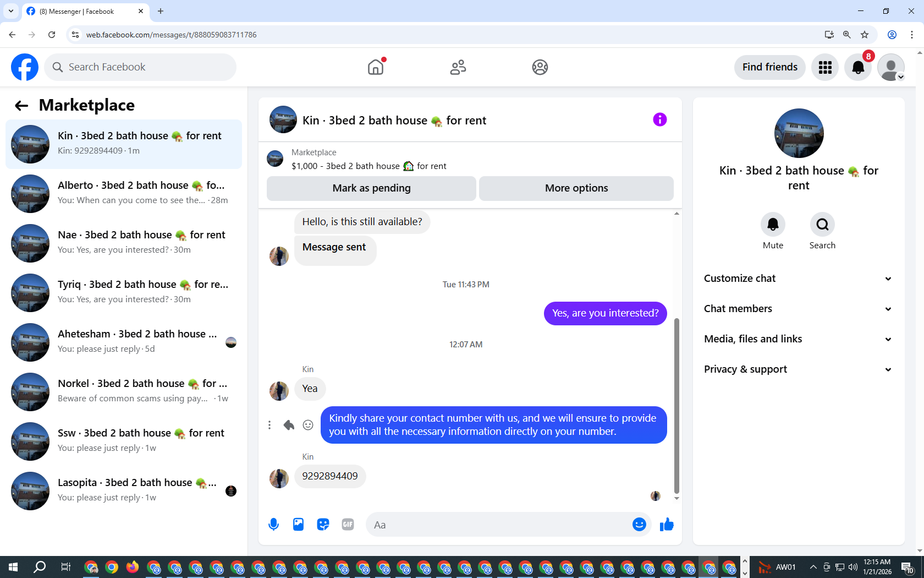Open the Ssw conversation

[124, 441]
